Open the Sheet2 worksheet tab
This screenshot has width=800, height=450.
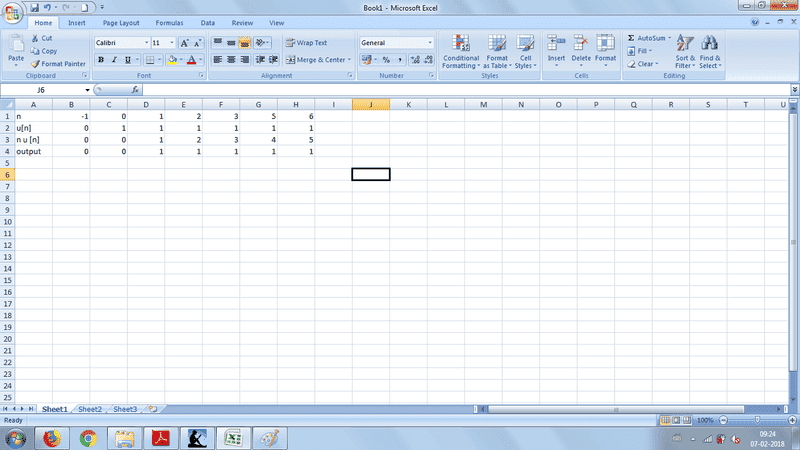(x=90, y=409)
